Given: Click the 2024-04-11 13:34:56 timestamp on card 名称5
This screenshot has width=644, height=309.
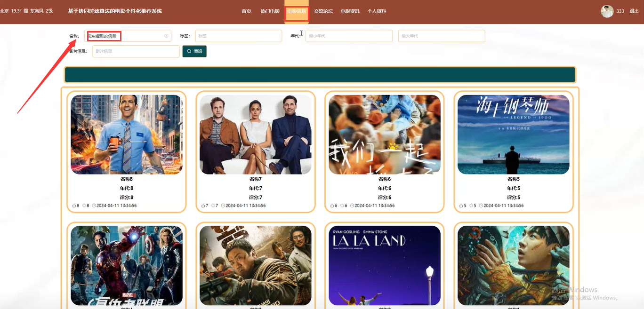Looking at the screenshot, I should point(504,206).
